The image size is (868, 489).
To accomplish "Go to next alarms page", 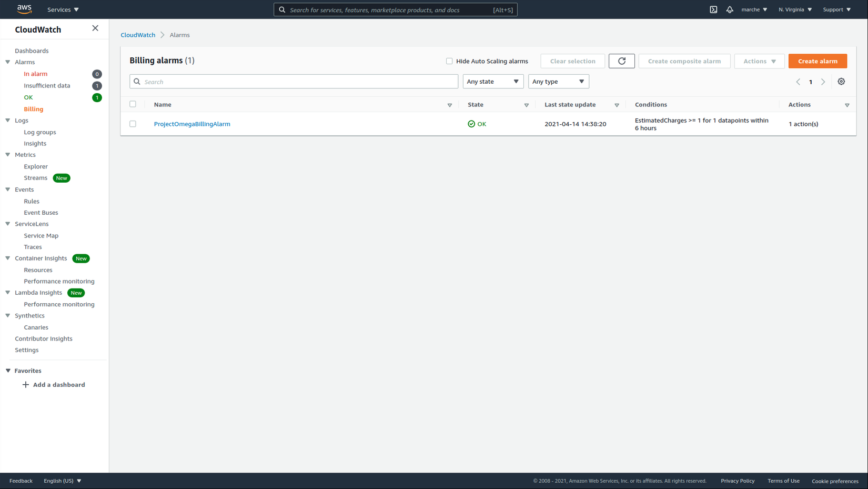I will click(x=823, y=82).
